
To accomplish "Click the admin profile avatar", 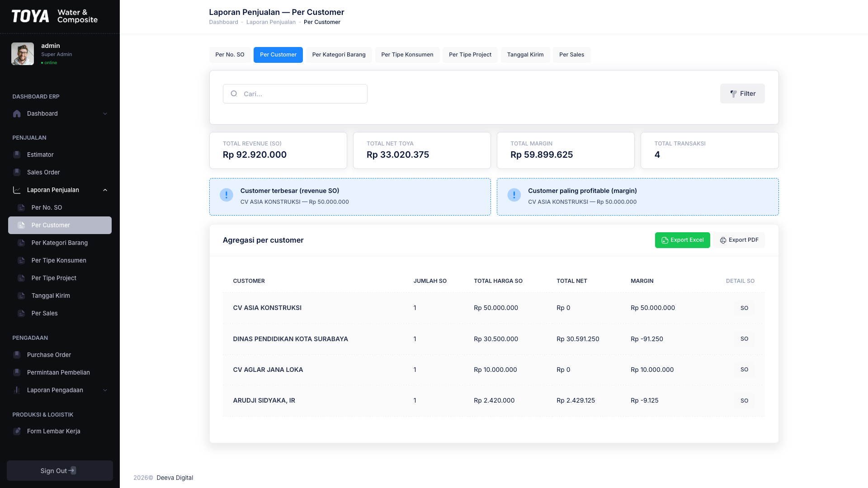I will click(x=23, y=54).
